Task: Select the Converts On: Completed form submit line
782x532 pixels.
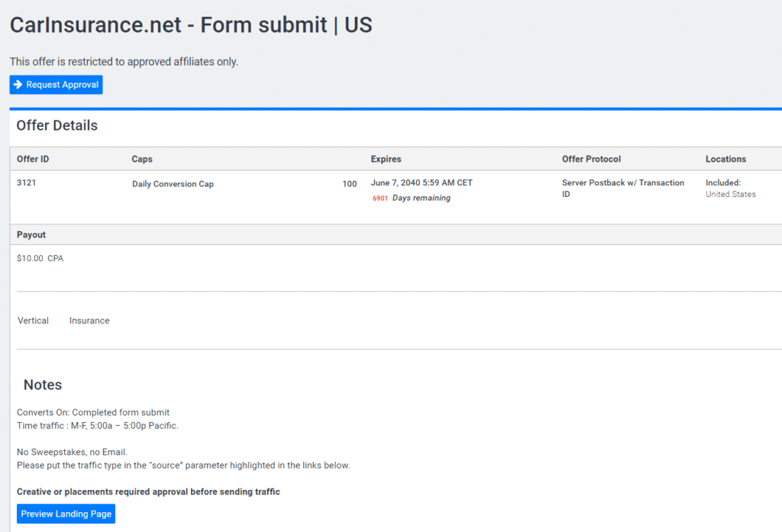Action: point(93,412)
